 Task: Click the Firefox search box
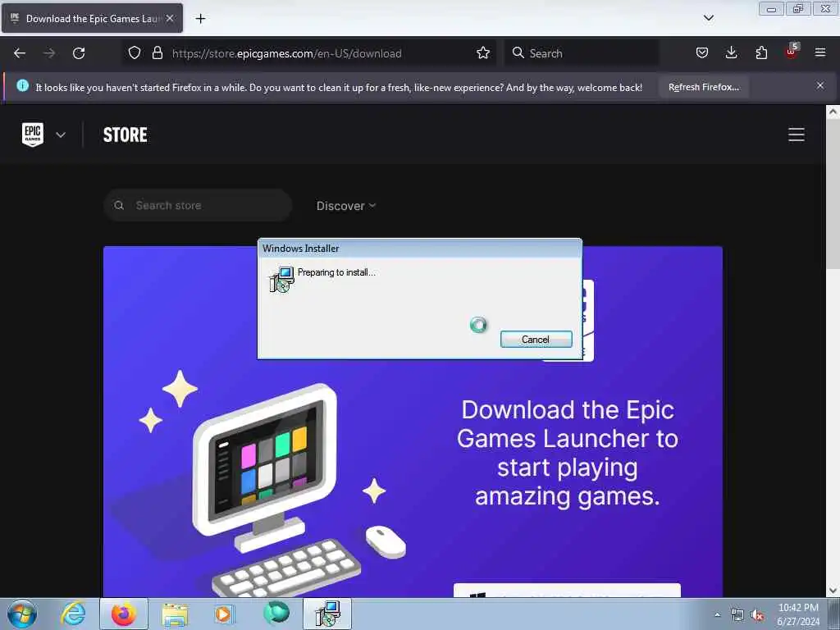pyautogui.click(x=582, y=53)
